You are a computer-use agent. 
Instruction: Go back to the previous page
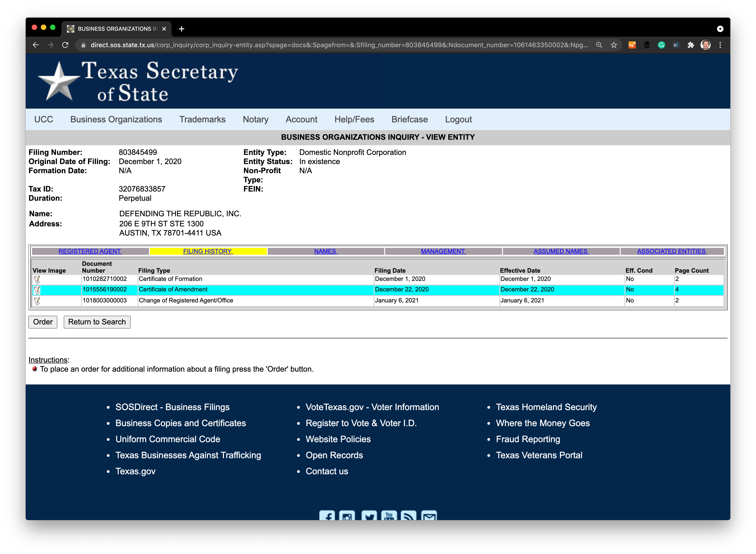point(36,45)
